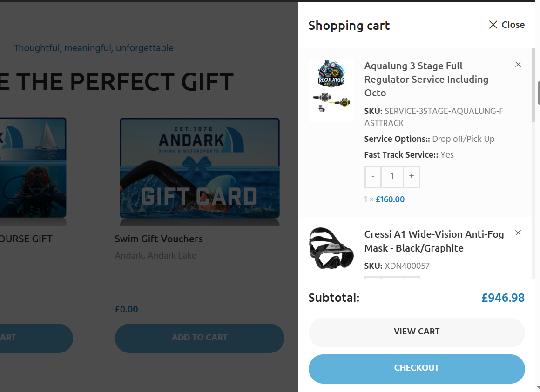Add Swim Gift Vouchers to cart

tap(199, 338)
